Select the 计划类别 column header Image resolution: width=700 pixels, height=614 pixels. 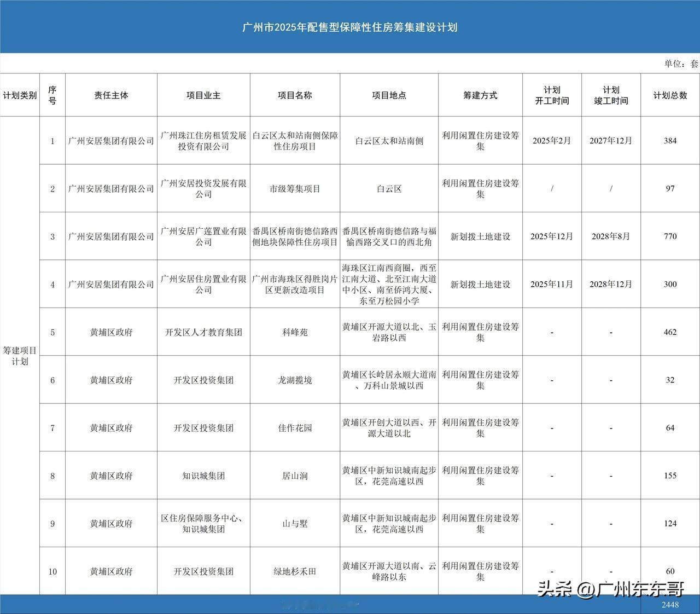20,95
